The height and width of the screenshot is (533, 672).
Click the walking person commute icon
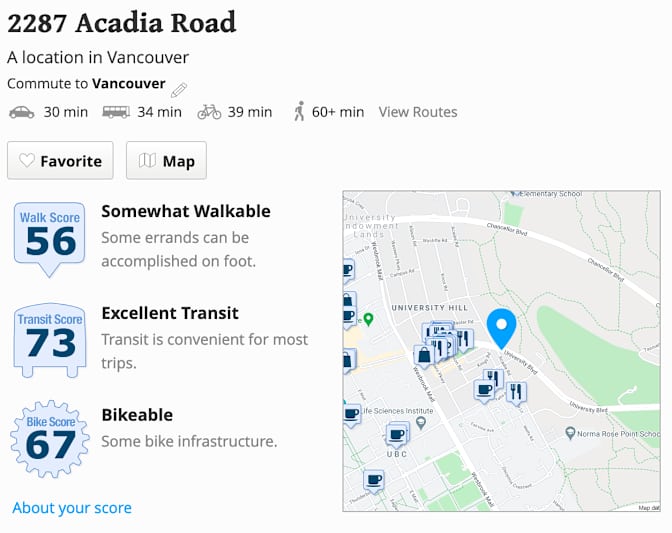(298, 112)
